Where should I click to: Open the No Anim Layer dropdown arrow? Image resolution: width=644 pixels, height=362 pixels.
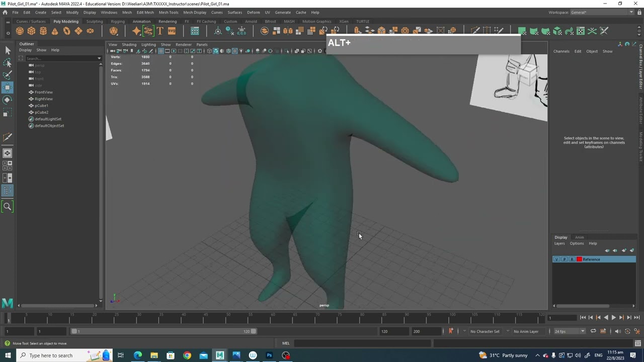pos(508,331)
